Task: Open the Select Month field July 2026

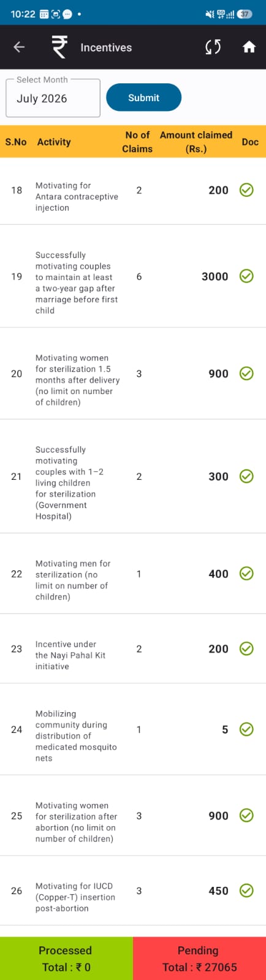Action: click(53, 97)
